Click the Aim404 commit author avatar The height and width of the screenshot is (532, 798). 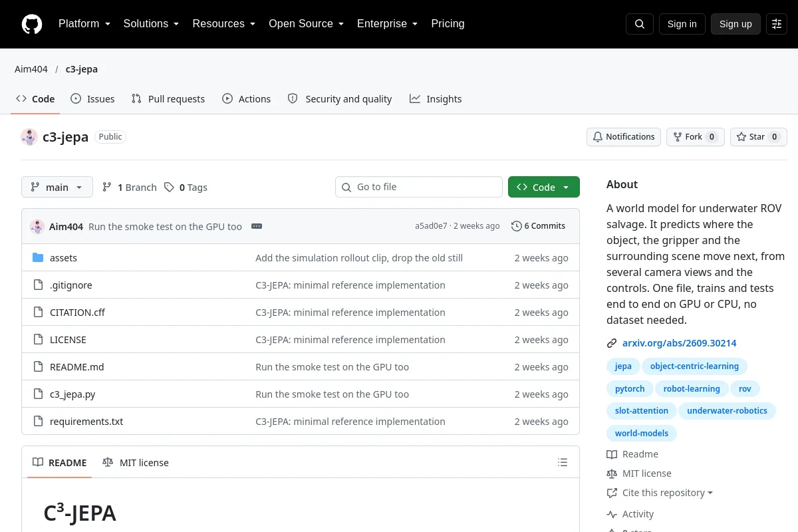pos(37,227)
